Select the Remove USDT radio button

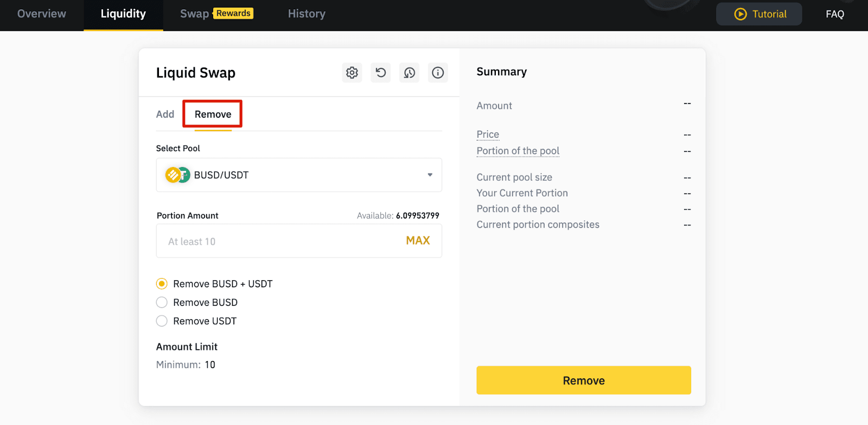coord(162,321)
